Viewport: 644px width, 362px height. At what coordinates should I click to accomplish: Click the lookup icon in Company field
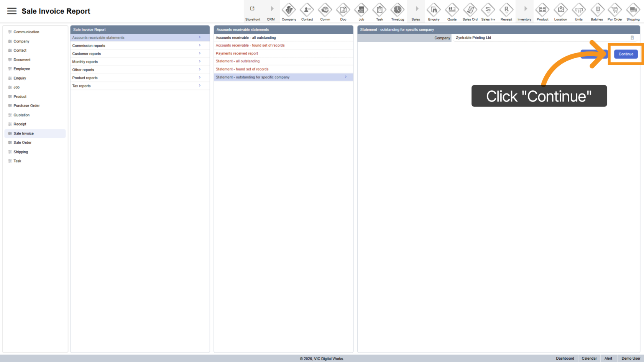point(632,38)
